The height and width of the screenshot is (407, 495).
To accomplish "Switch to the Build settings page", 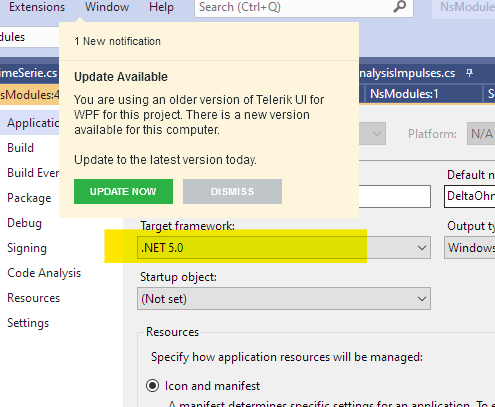I will (x=21, y=148).
